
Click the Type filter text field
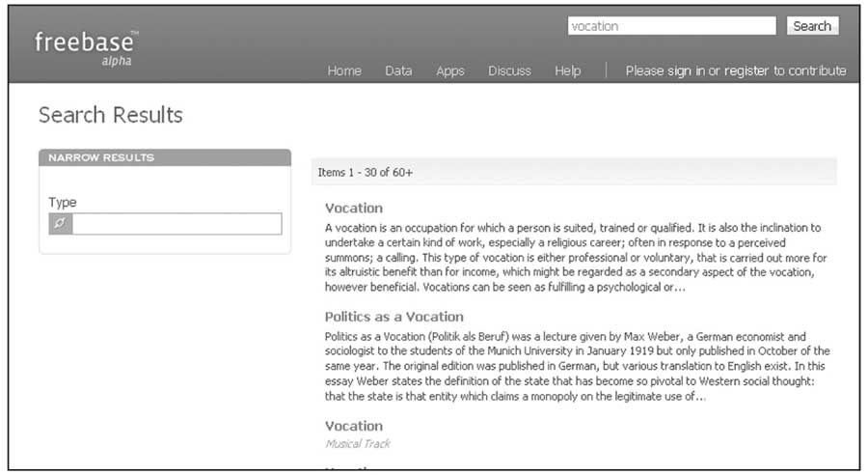pyautogui.click(x=176, y=223)
